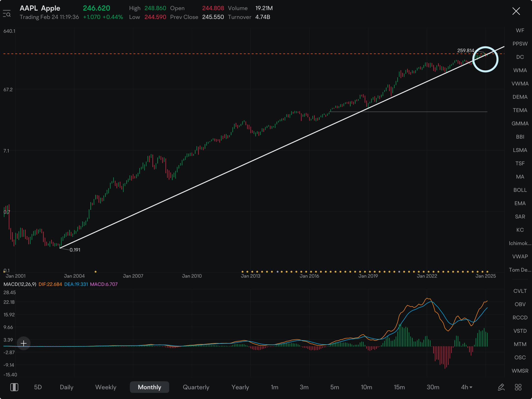
Task: Select the Ichimoku indicator
Action: pos(520,243)
